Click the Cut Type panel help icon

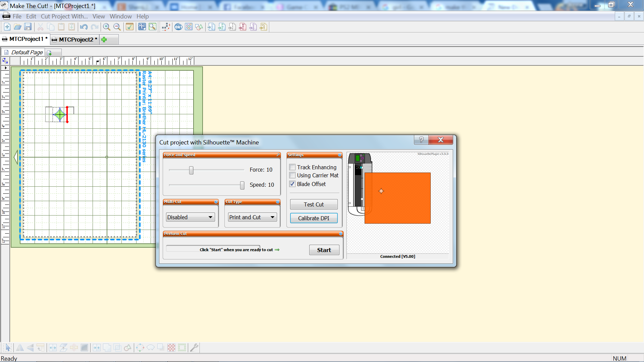[278, 202]
